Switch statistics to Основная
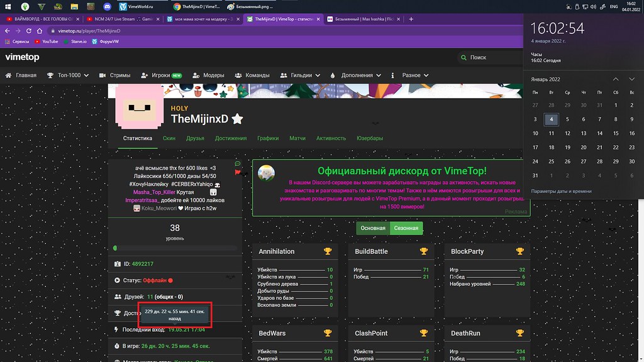The width and height of the screenshot is (644, 362). [373, 228]
